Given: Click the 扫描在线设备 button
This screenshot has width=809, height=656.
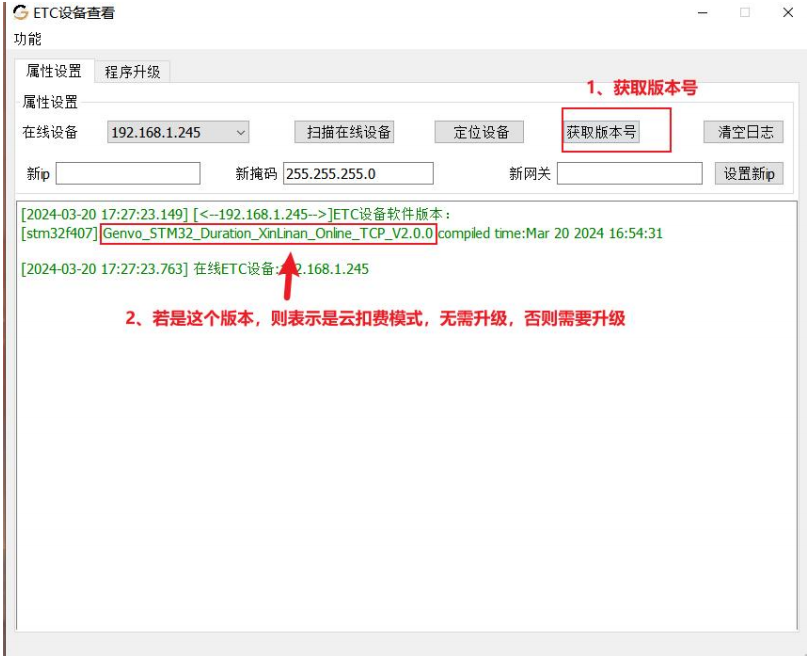Looking at the screenshot, I should [x=344, y=132].
